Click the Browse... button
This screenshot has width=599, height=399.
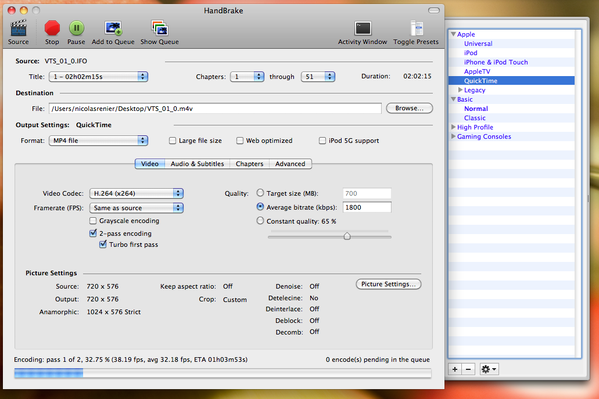[409, 108]
